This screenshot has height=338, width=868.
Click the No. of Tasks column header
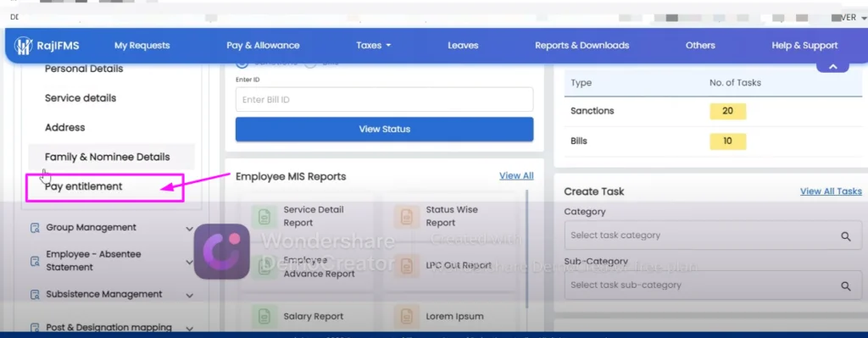(735, 83)
